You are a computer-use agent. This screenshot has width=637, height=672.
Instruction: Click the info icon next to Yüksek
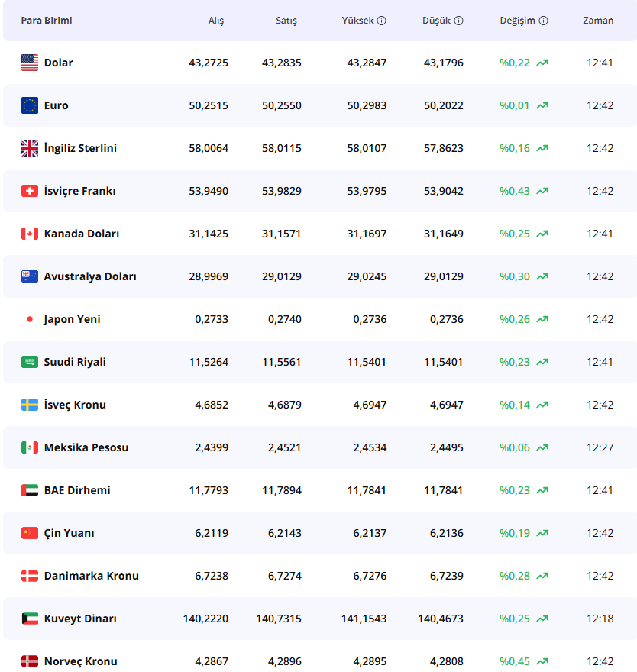(x=382, y=21)
